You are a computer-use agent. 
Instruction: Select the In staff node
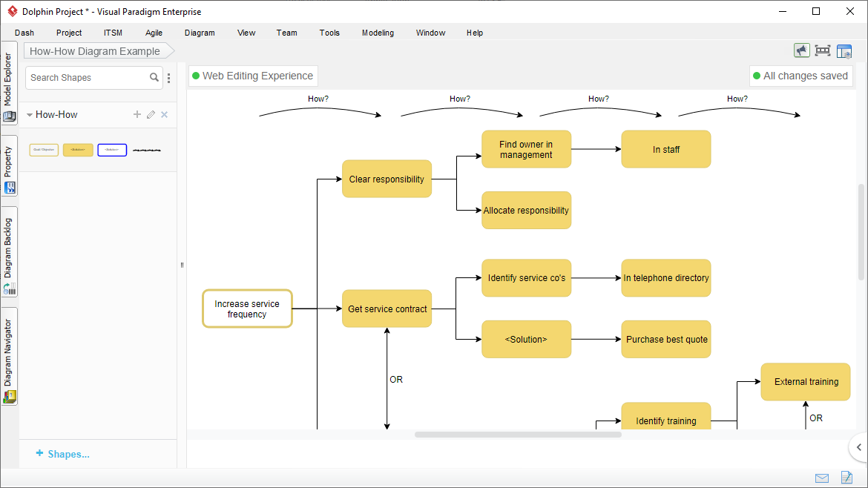tap(666, 149)
